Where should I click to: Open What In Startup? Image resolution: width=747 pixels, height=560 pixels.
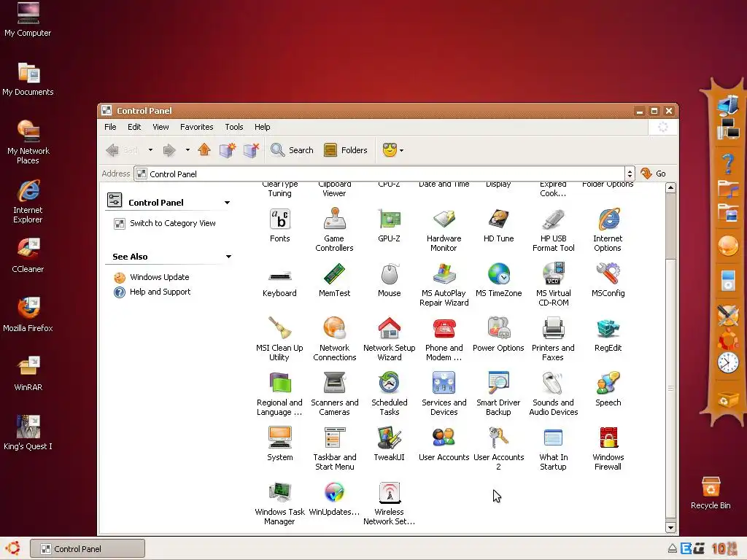pyautogui.click(x=553, y=448)
